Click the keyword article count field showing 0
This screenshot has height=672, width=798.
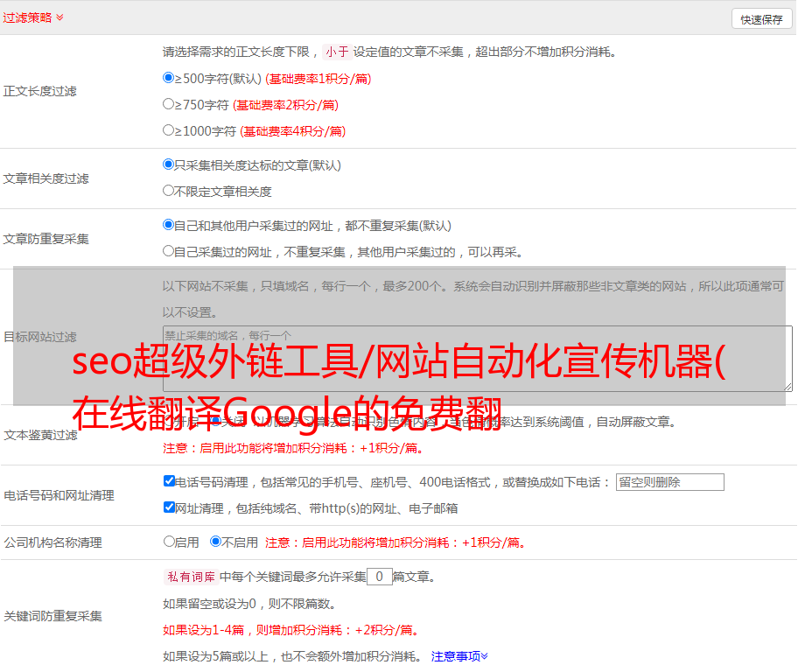tap(380, 577)
